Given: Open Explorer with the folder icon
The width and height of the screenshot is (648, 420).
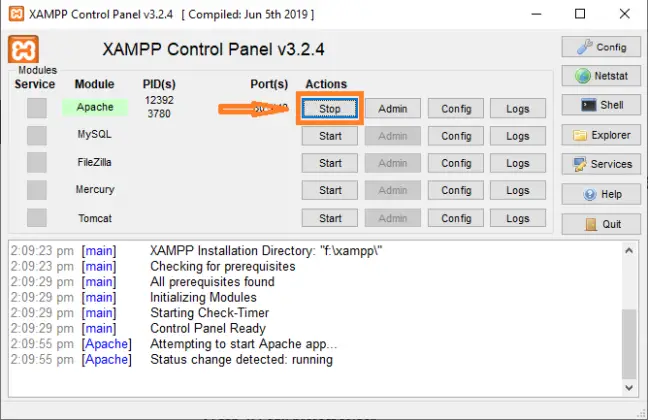Looking at the screenshot, I should [601, 135].
